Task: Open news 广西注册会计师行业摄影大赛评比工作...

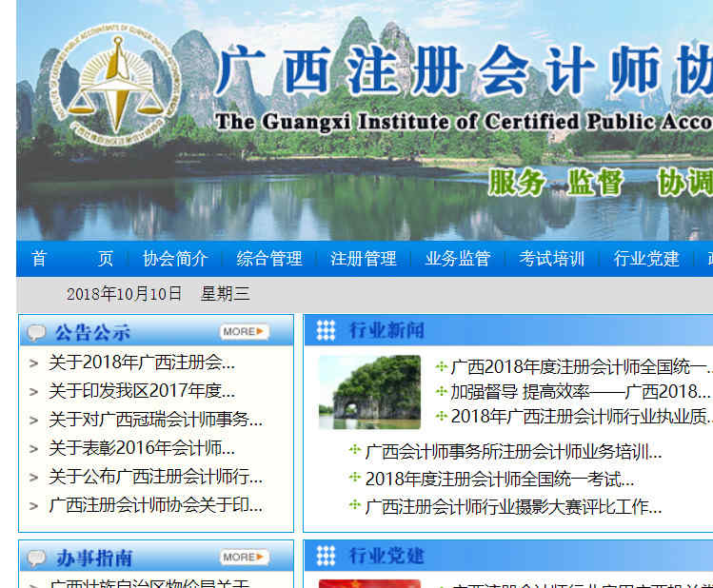Action: 513,507
